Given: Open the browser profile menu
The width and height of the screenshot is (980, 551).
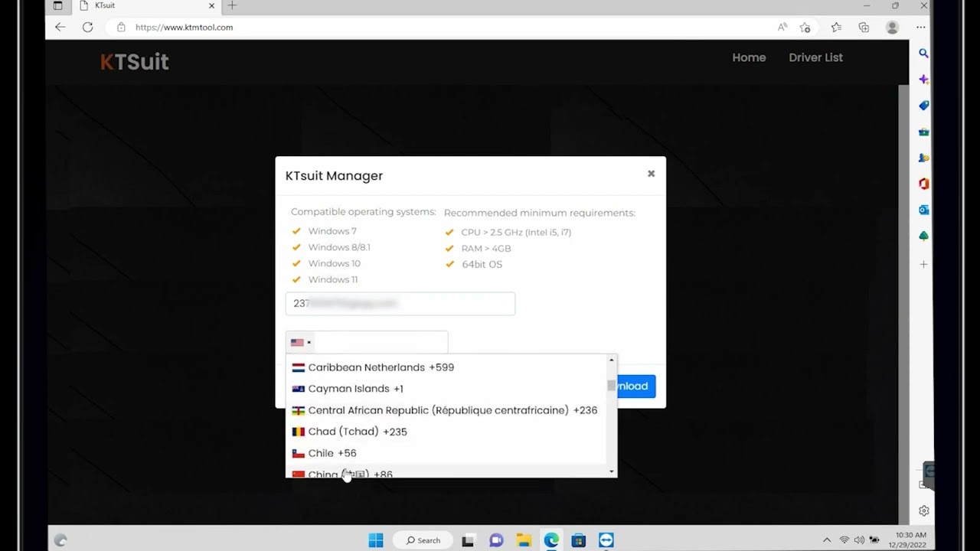Looking at the screenshot, I should [x=892, y=27].
